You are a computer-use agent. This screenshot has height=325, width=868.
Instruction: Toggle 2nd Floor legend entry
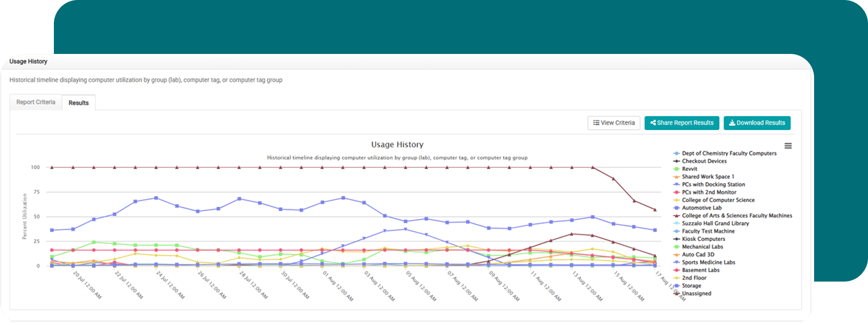689,278
